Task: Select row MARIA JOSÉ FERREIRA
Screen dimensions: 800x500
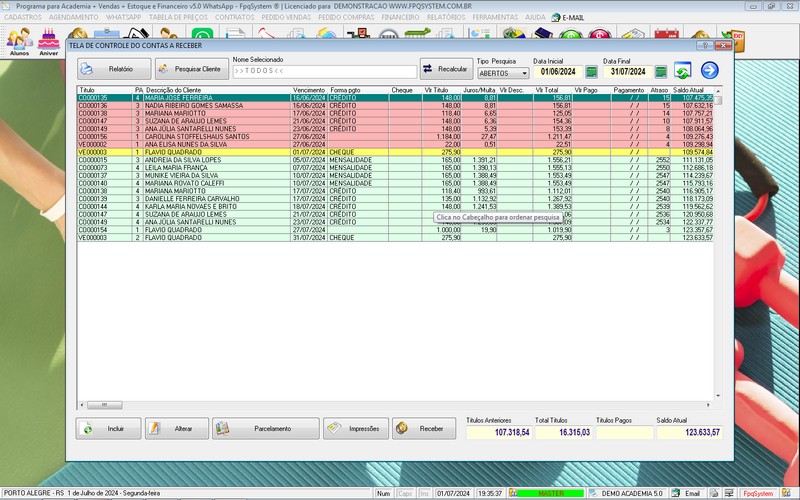Action: (395, 97)
